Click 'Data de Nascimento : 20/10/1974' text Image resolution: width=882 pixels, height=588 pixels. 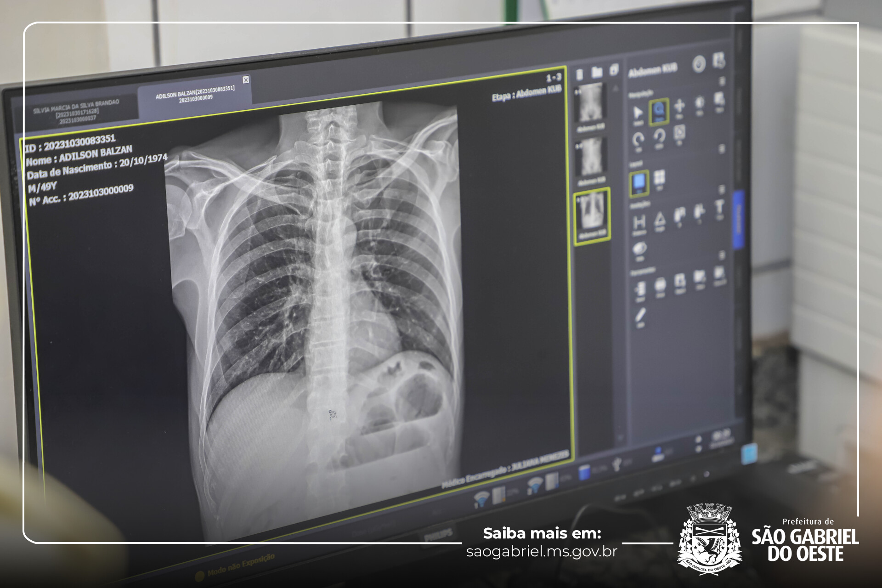click(x=97, y=167)
